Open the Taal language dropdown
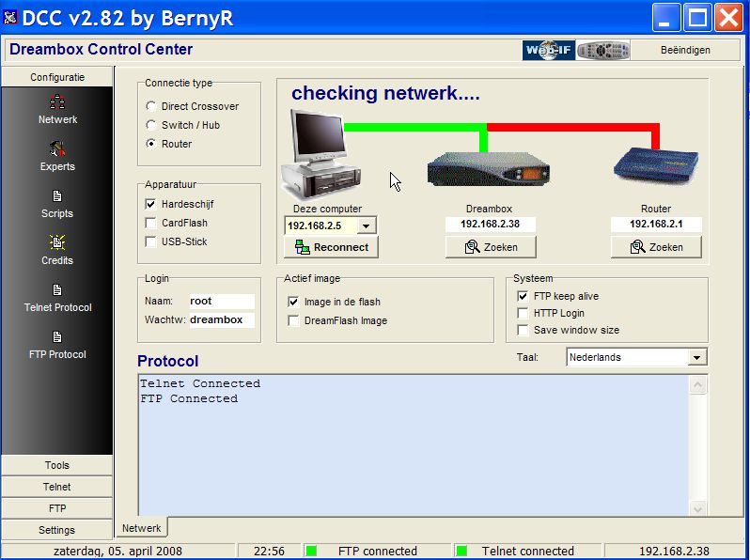The width and height of the screenshot is (750, 560). click(x=696, y=357)
